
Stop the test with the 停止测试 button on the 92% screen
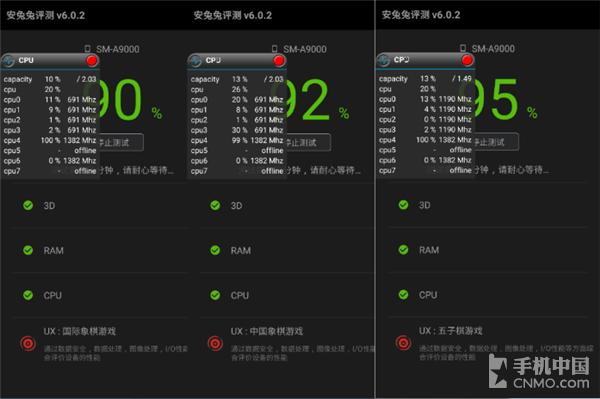coord(309,142)
